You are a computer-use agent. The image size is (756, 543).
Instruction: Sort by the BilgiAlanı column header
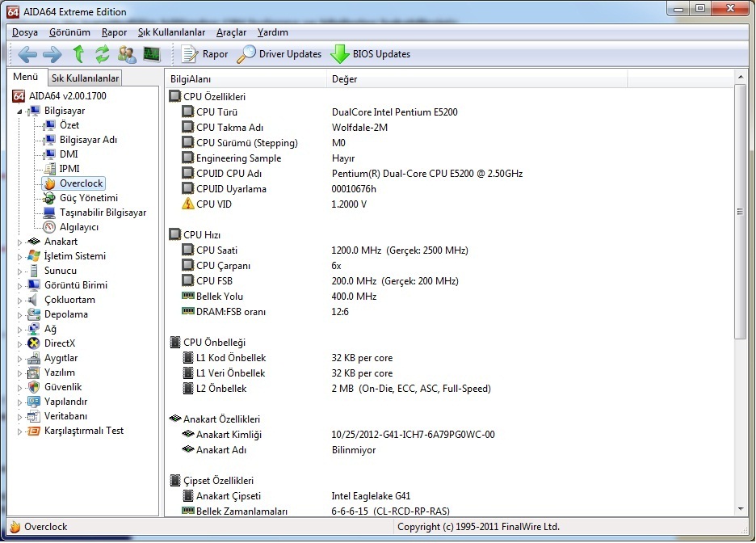tap(246, 79)
